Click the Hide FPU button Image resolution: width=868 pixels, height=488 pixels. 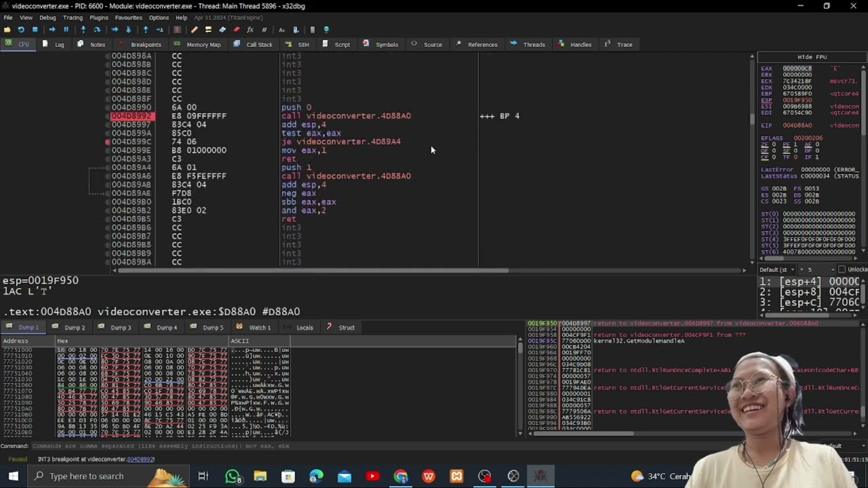[812, 57]
